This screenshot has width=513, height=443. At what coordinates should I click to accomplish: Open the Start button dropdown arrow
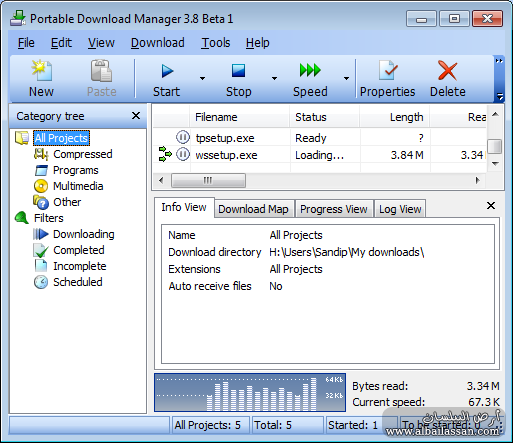pos(202,79)
